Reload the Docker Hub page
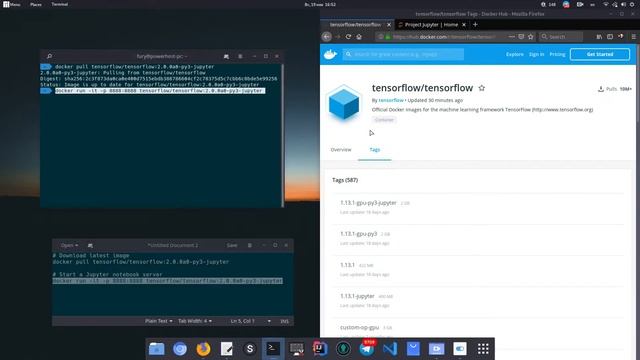Screen dimensions: 640x360 [x=348, y=37]
